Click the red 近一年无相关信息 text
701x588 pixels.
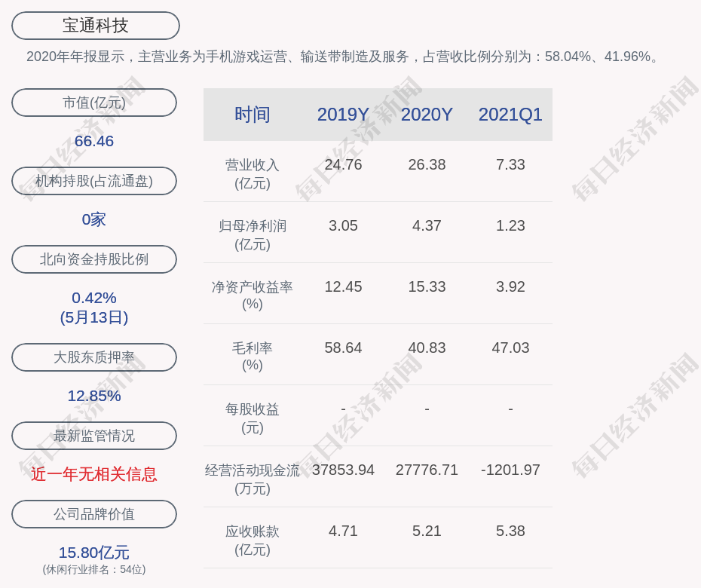point(94,474)
